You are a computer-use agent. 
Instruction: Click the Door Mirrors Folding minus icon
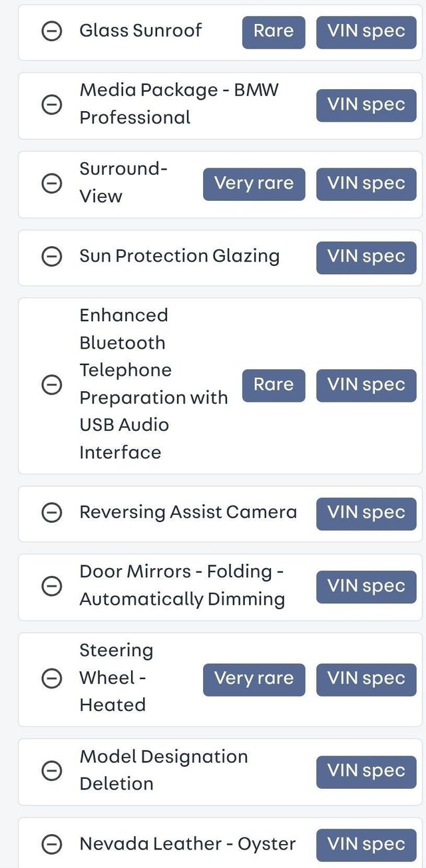click(x=52, y=586)
